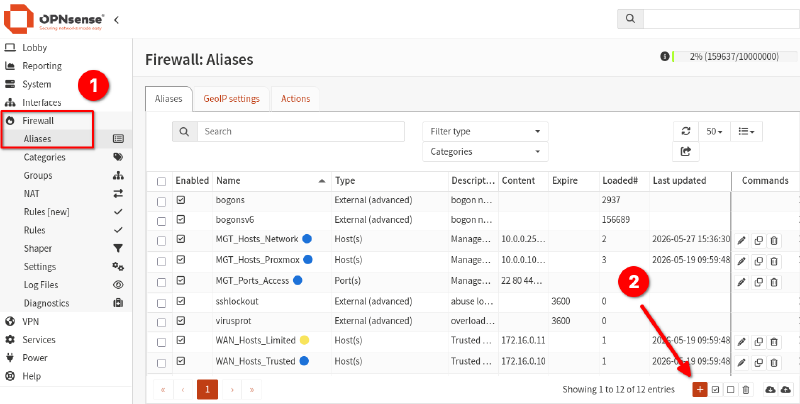Edit the MGT_Hosts_Proxmox alias

741,262
